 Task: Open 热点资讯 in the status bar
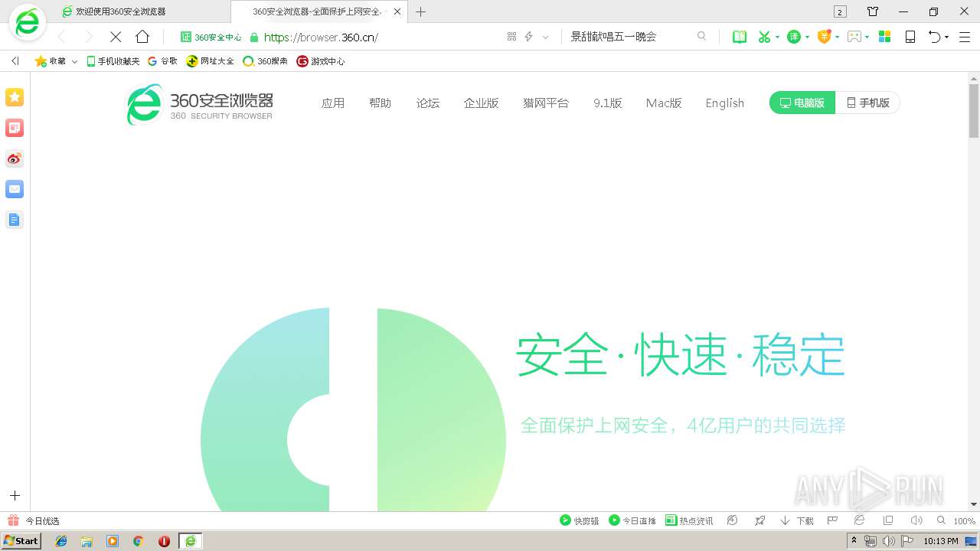click(689, 521)
